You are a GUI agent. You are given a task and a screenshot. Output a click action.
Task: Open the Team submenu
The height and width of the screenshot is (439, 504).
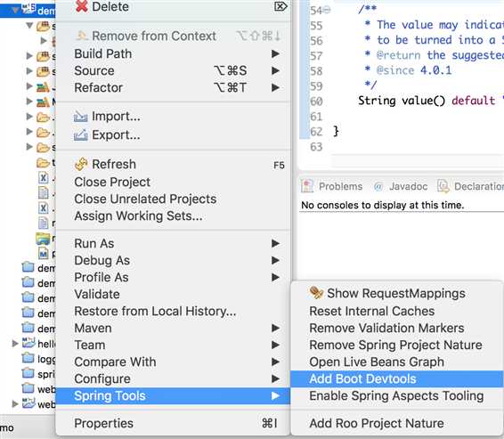click(x=174, y=345)
